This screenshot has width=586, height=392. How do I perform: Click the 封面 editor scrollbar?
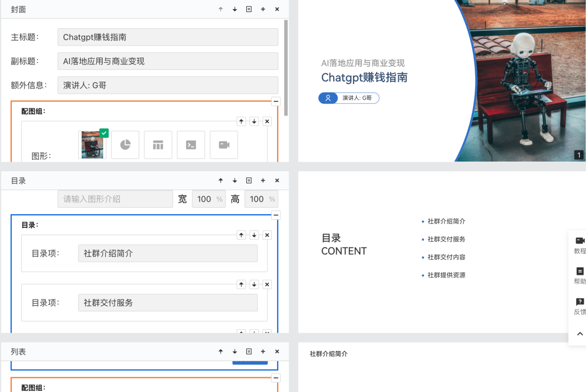tap(286, 68)
